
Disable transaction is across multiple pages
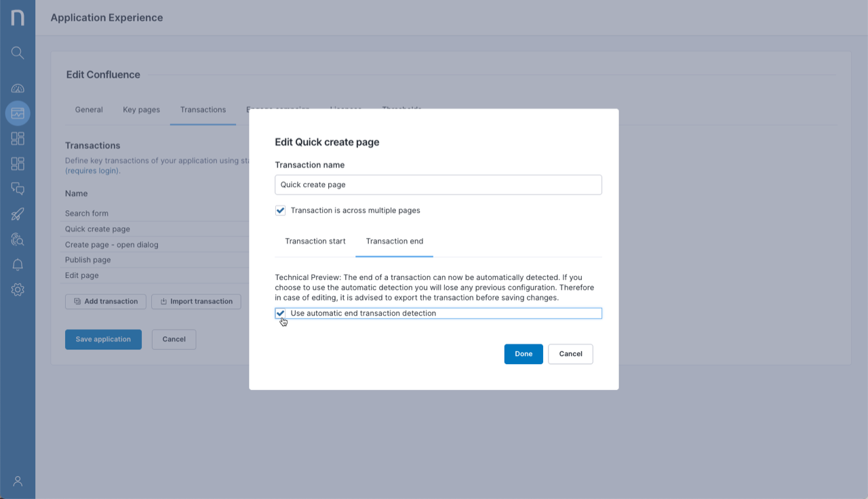(280, 210)
